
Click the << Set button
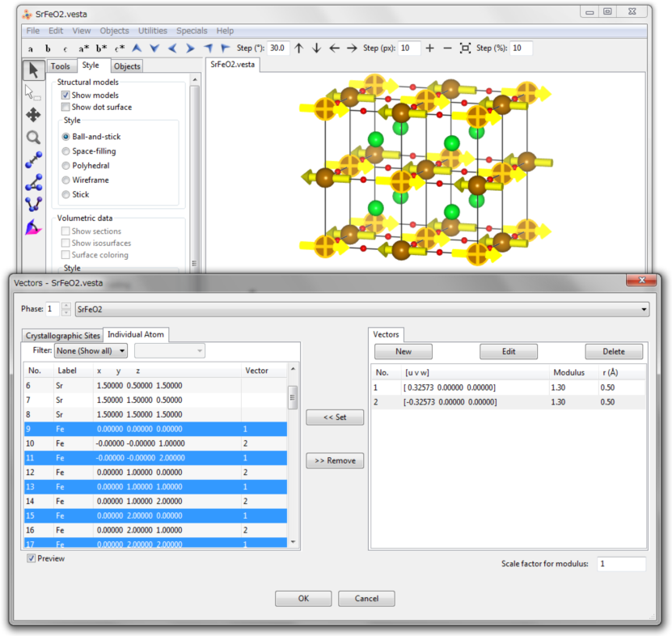[x=335, y=418]
